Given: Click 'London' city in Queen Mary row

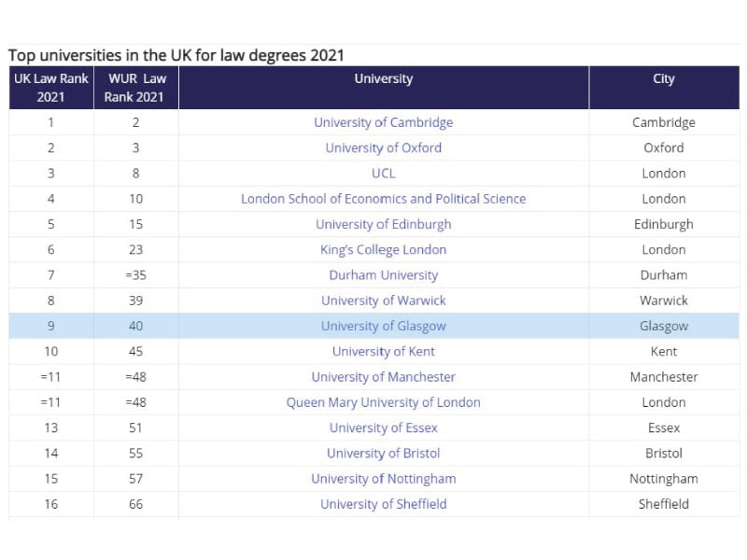Looking at the screenshot, I should (x=664, y=402).
